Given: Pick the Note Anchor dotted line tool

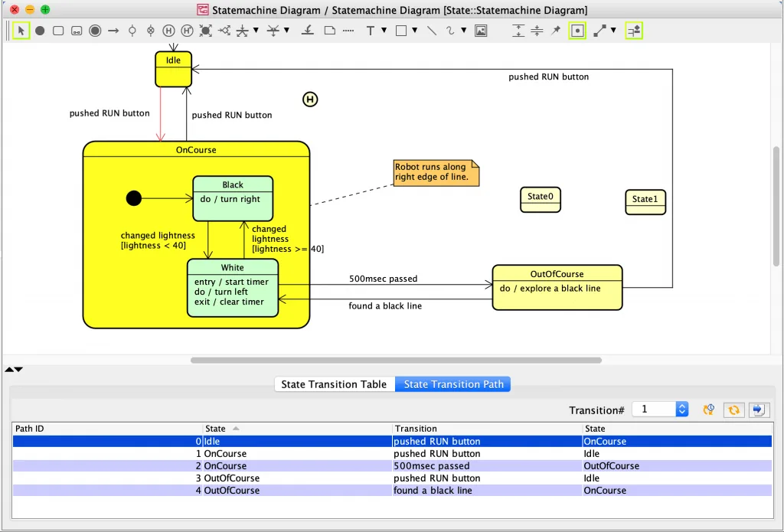Looking at the screenshot, I should pos(348,31).
